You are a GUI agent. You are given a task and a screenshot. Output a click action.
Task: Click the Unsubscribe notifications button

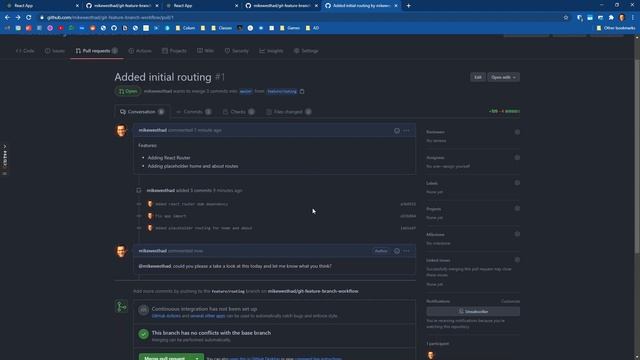(x=473, y=311)
